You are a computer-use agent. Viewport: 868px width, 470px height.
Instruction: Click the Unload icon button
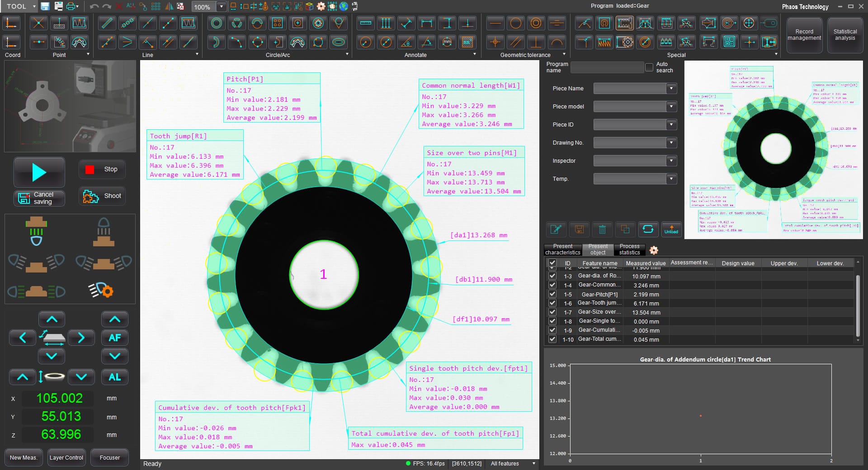[671, 230]
